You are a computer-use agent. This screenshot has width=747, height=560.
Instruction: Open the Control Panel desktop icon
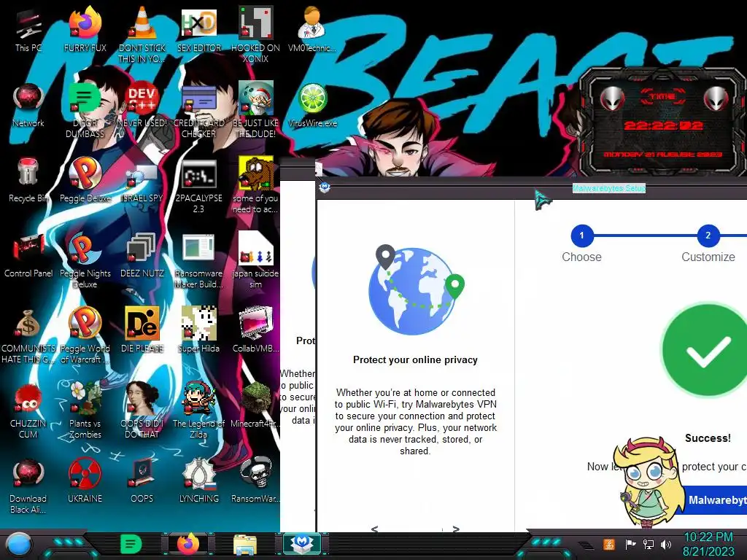[x=28, y=256]
